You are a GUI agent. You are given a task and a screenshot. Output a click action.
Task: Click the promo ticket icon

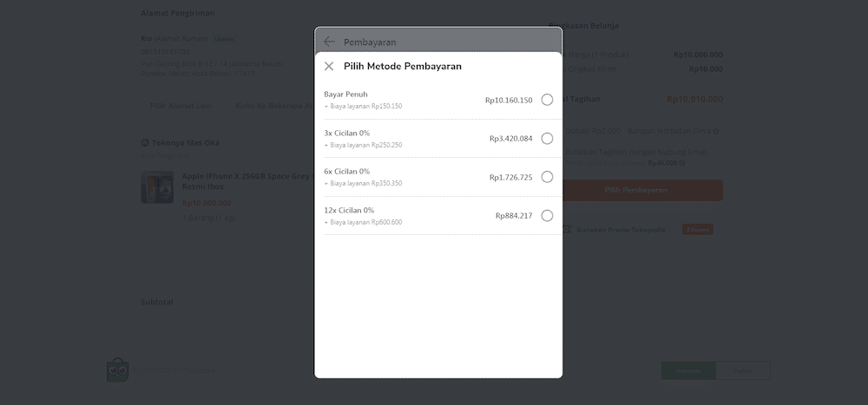pyautogui.click(x=567, y=230)
